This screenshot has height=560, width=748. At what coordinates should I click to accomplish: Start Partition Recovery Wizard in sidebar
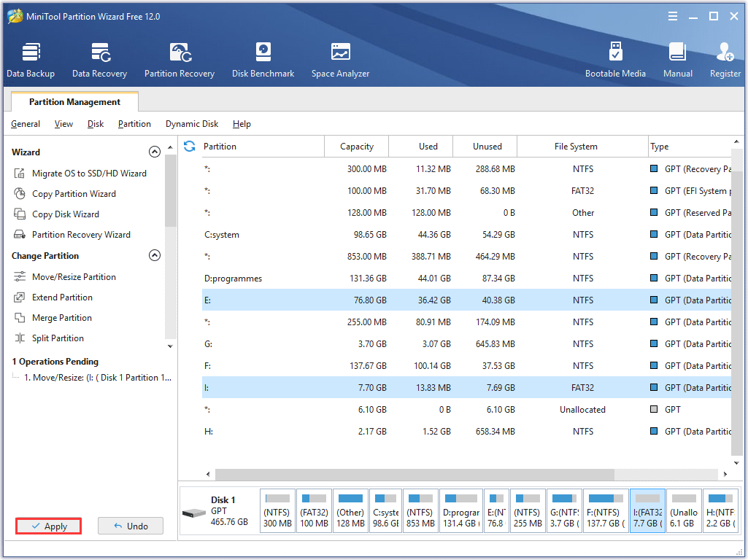(x=72, y=235)
